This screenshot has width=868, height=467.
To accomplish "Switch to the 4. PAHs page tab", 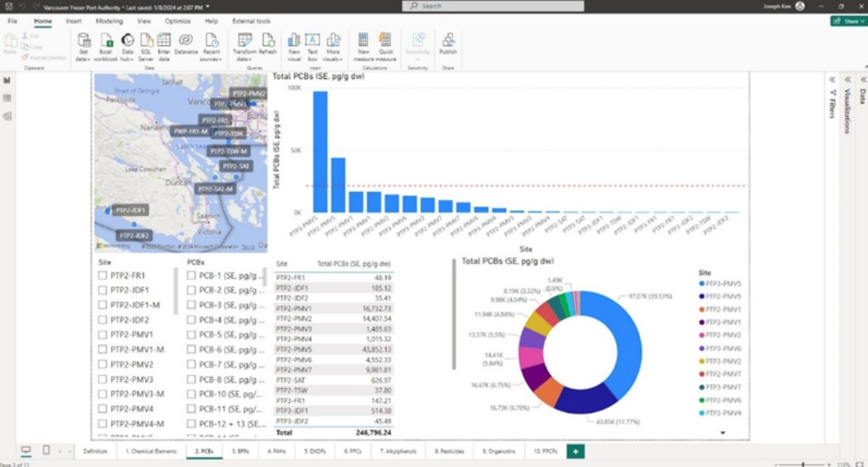I will tap(277, 451).
